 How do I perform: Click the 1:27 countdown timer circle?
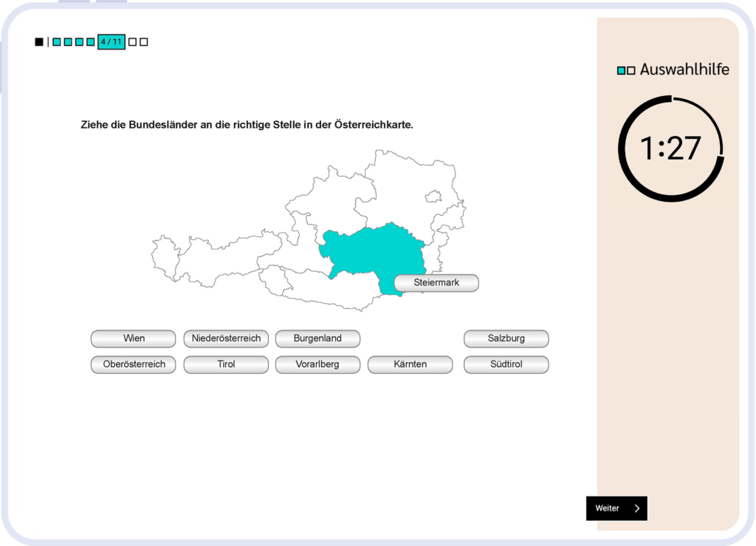click(670, 149)
